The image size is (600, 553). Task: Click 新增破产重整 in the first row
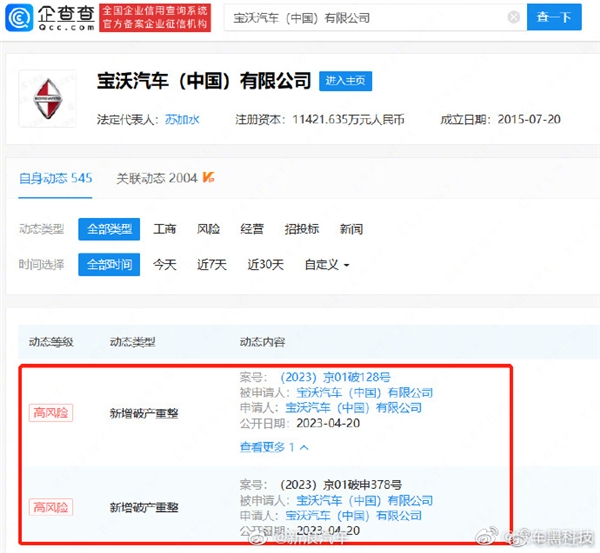pos(144,413)
